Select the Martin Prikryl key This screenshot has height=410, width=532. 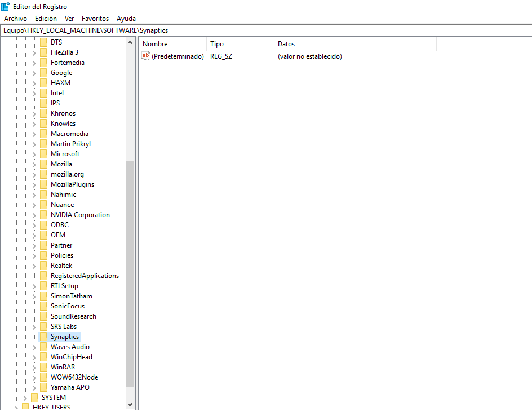point(70,144)
